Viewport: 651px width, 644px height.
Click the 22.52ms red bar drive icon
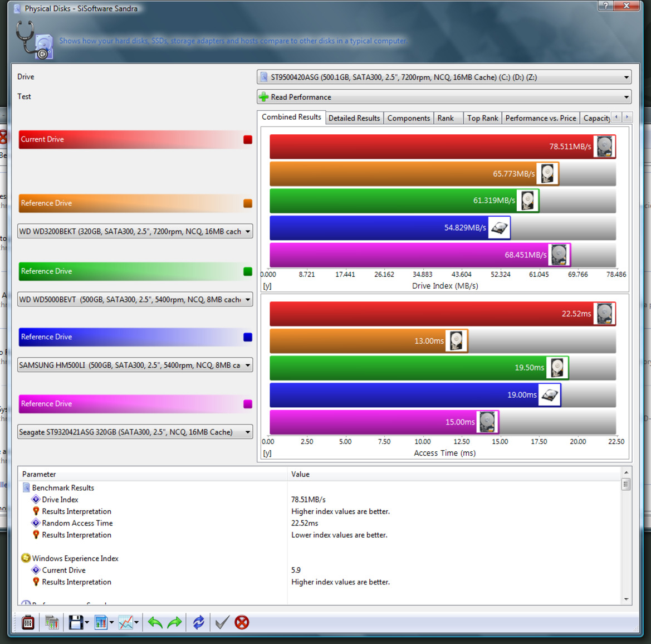coord(604,314)
